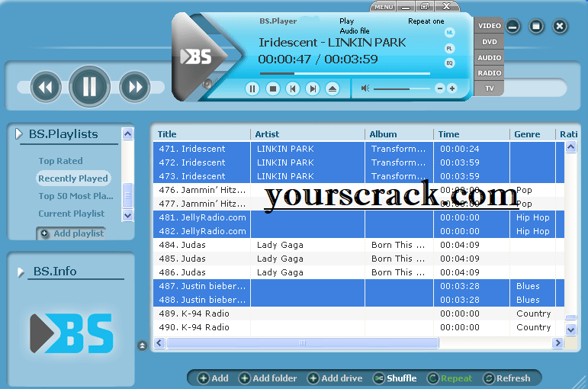The image size is (588, 389).
Task: Click the eject/open file icon
Action: (x=333, y=89)
